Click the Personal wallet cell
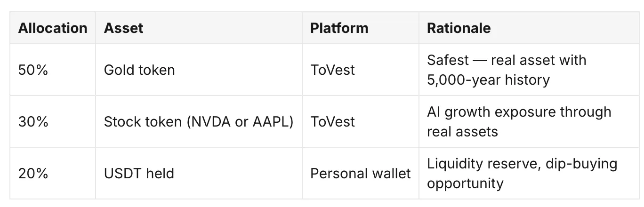The height and width of the screenshot is (207, 644). click(x=361, y=173)
